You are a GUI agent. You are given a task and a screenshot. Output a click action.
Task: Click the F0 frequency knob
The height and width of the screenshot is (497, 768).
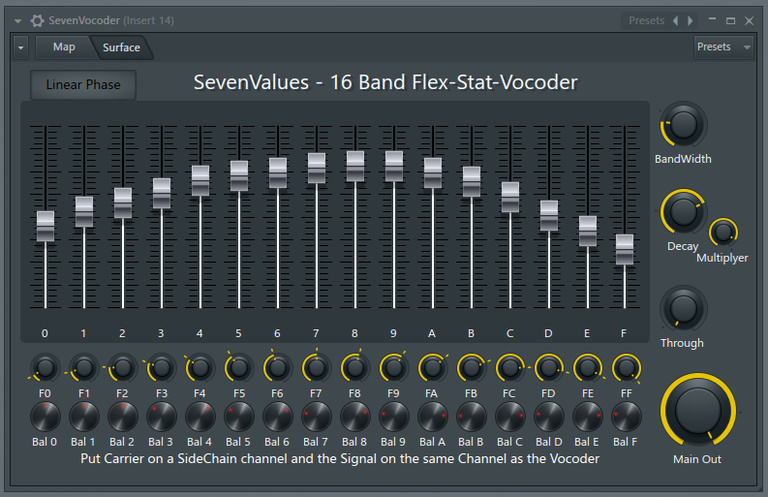45,368
